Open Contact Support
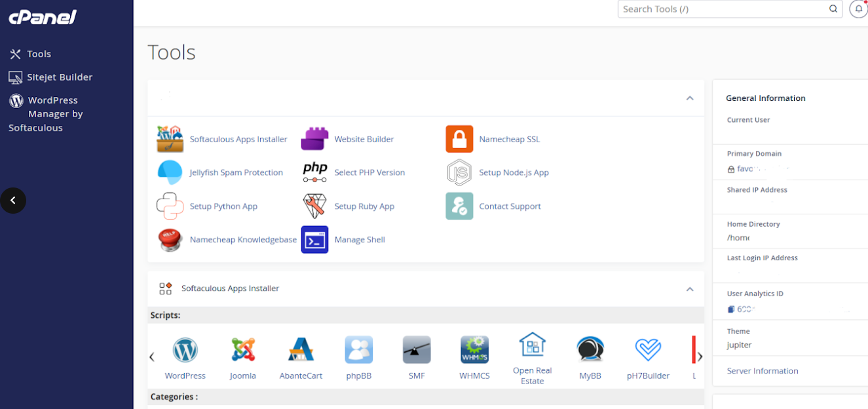This screenshot has height=409, width=868. coord(510,206)
